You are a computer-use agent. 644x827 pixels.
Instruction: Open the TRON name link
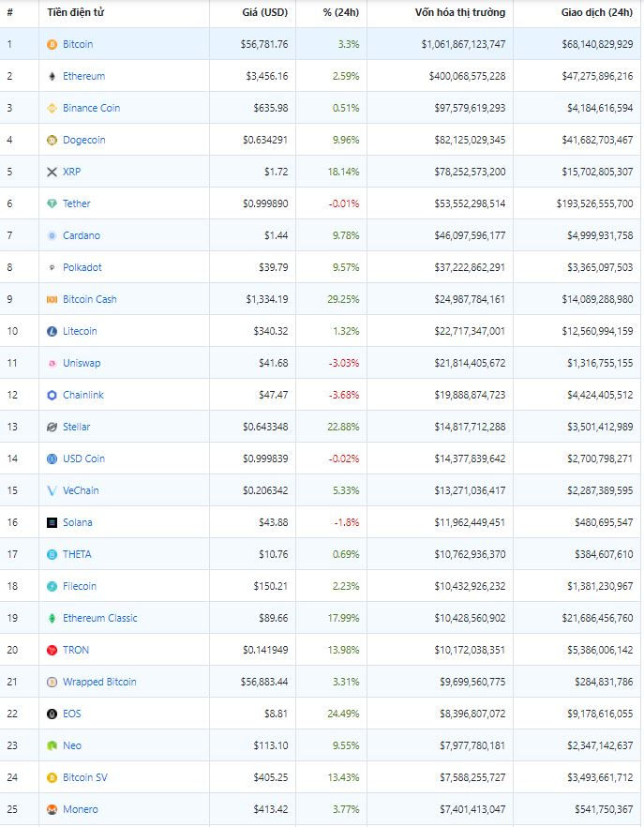point(76,651)
